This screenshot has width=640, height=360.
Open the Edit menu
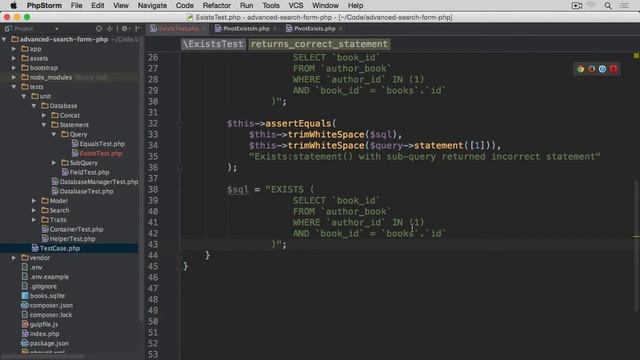[98, 5]
